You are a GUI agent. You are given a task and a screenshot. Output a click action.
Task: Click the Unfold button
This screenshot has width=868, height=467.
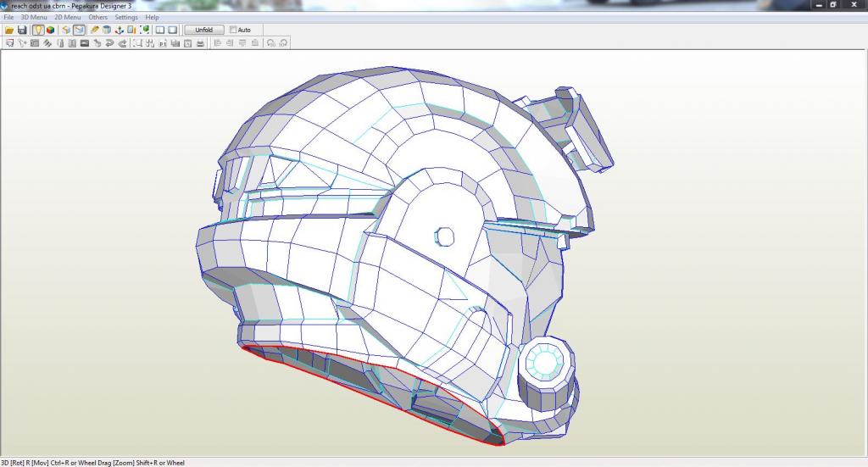[203, 30]
